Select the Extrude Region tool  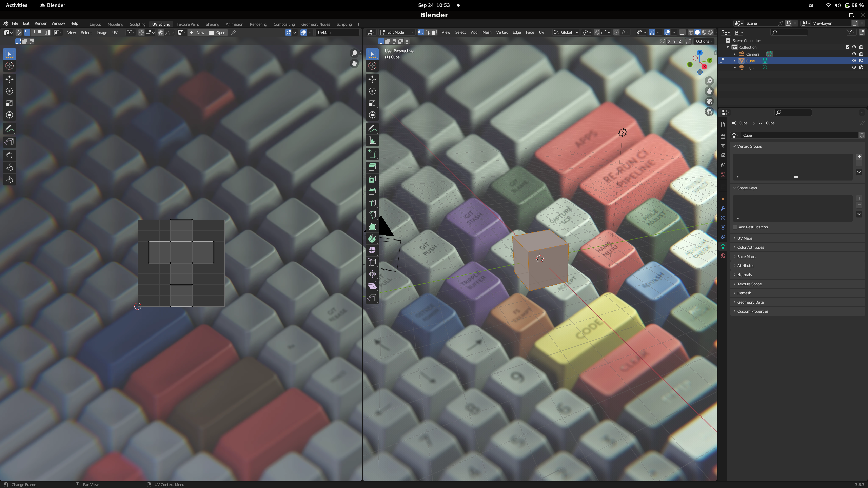(372, 167)
